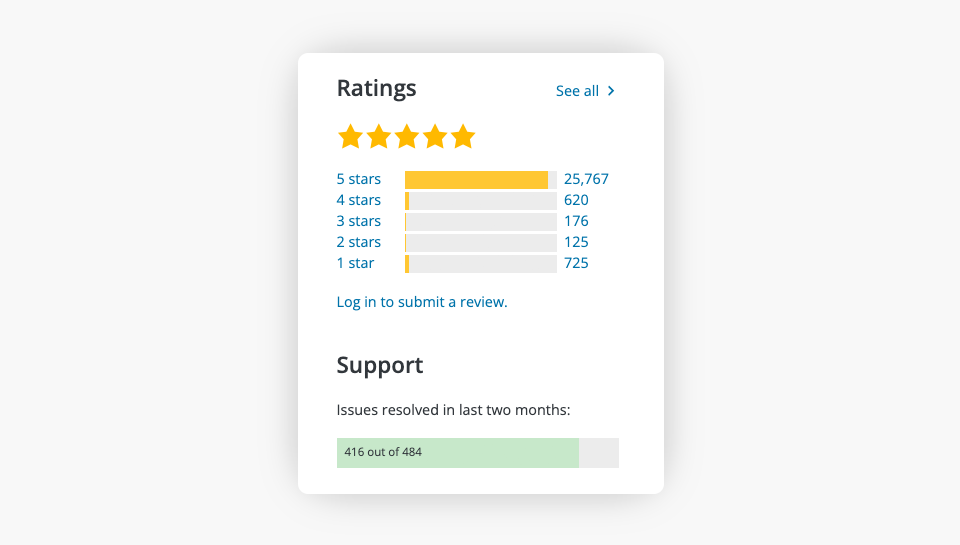Viewport: 960px width, 545px height.
Task: Click Log in to submit a review
Action: pos(422,302)
